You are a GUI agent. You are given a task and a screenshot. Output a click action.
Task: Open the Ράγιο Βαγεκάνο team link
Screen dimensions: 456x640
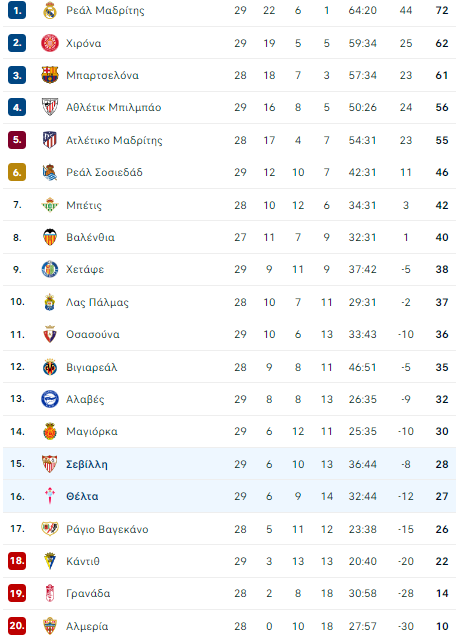point(107,529)
